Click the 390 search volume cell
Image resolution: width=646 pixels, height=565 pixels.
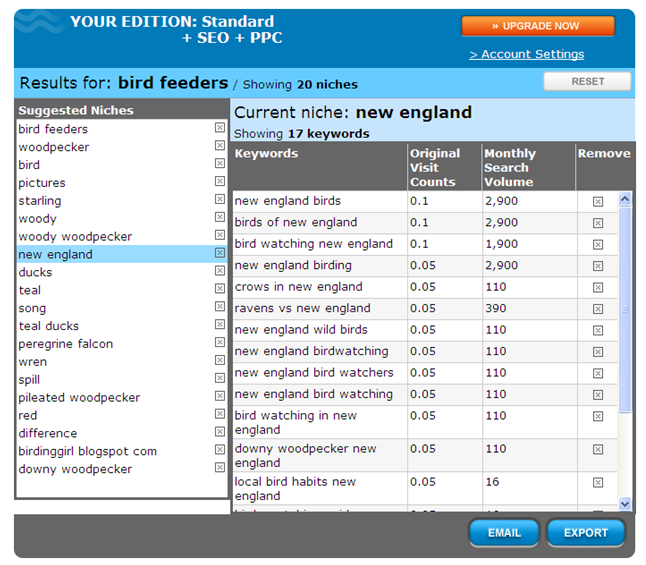pyautogui.click(x=495, y=308)
